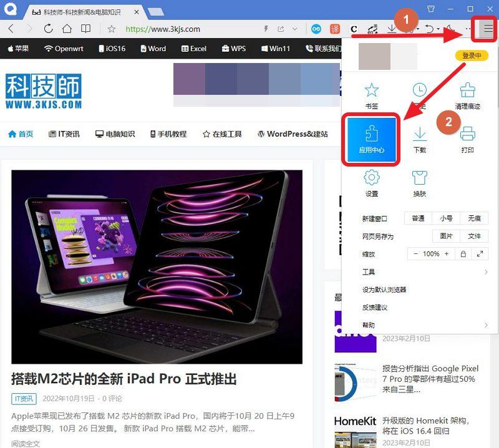499x448 pixels.
Task: Open the orange 译 translate extension
Action: [335, 29]
